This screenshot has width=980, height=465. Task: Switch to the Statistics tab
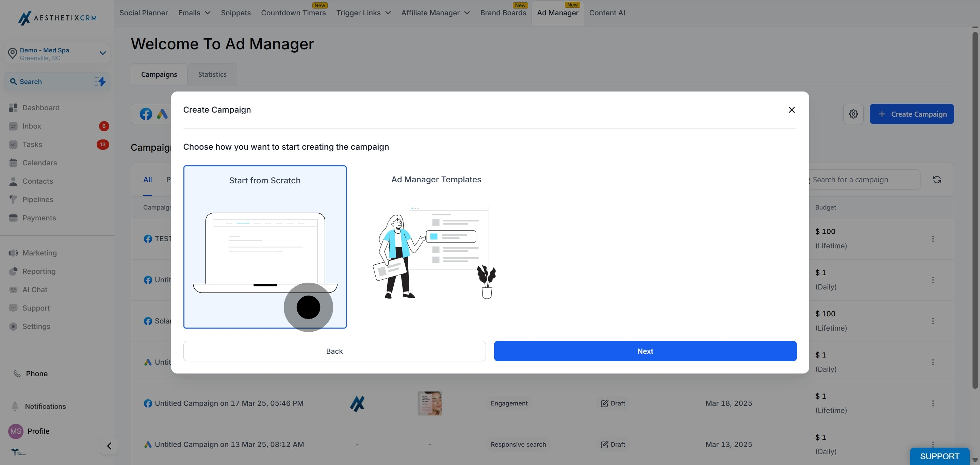(x=212, y=74)
